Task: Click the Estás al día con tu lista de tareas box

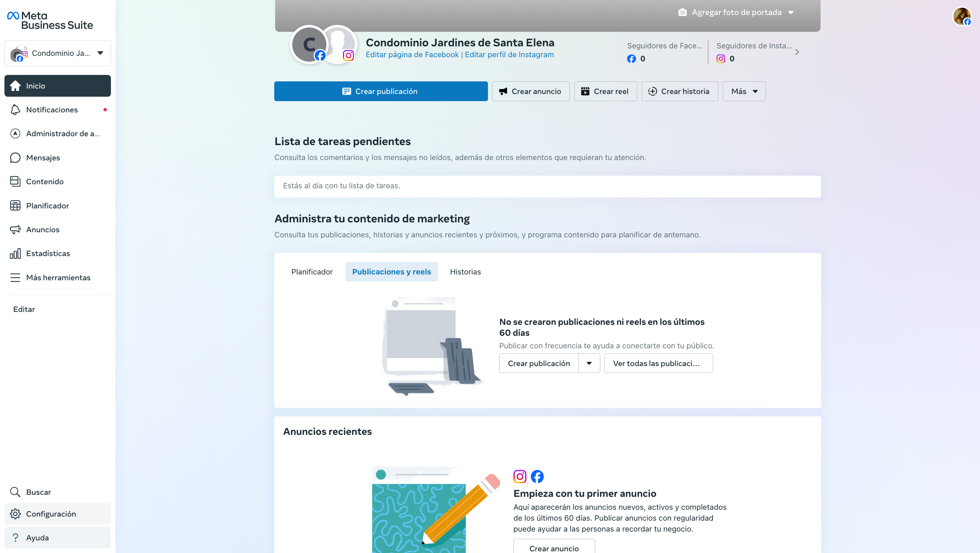Action: pyautogui.click(x=548, y=186)
